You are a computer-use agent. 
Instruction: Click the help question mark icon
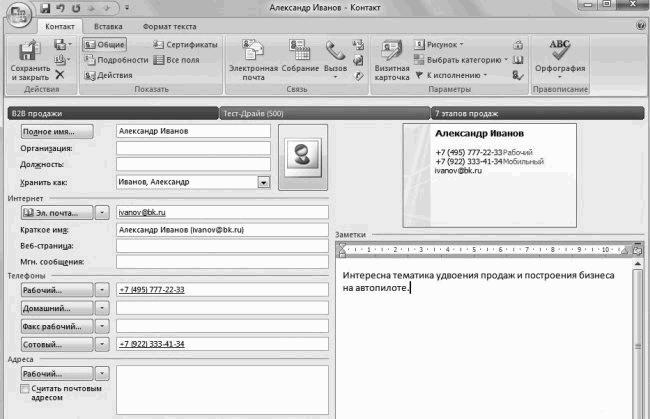641,26
